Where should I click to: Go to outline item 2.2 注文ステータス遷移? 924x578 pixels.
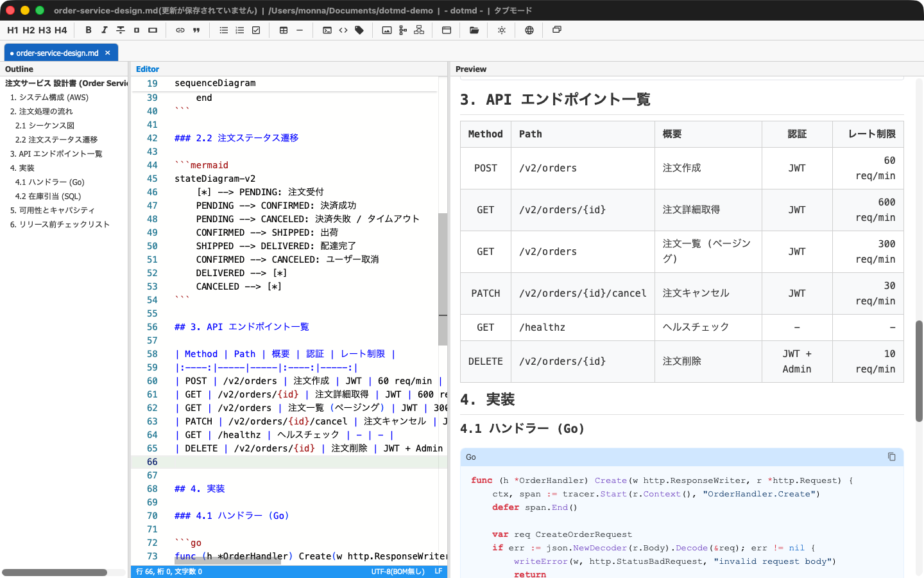pos(56,140)
